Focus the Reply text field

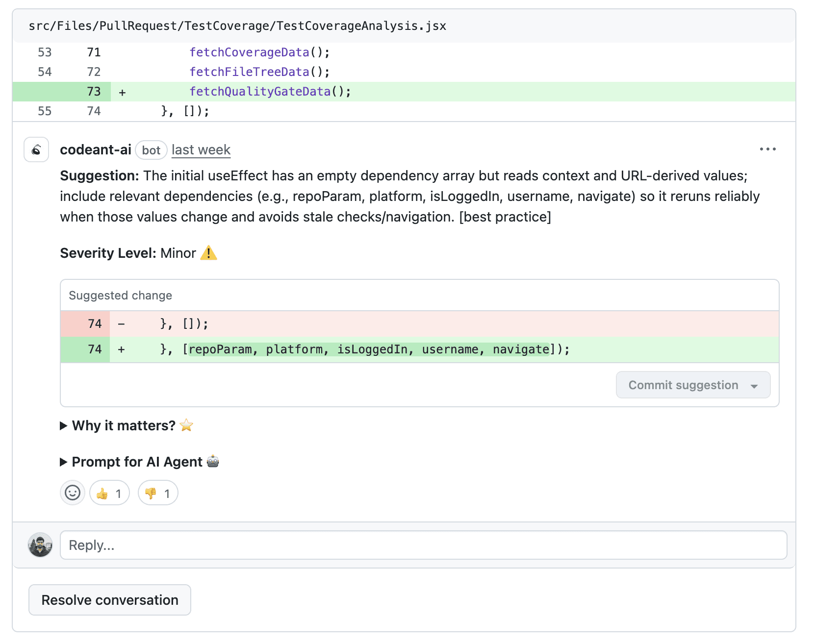(424, 545)
